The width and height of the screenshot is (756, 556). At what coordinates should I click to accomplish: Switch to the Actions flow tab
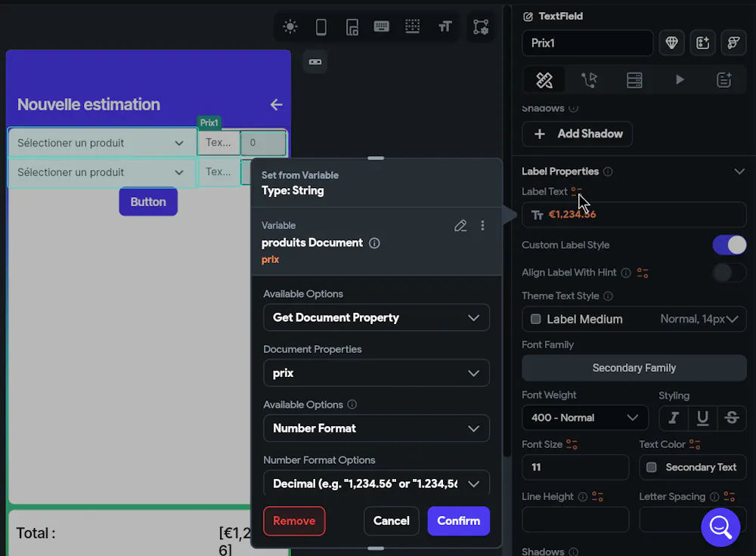click(x=589, y=80)
